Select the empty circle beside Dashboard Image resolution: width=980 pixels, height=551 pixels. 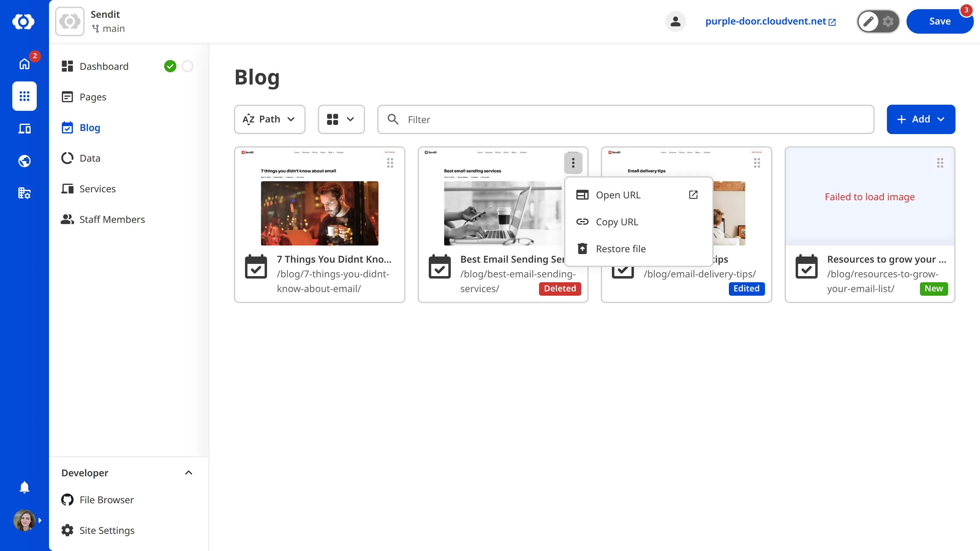pos(187,66)
